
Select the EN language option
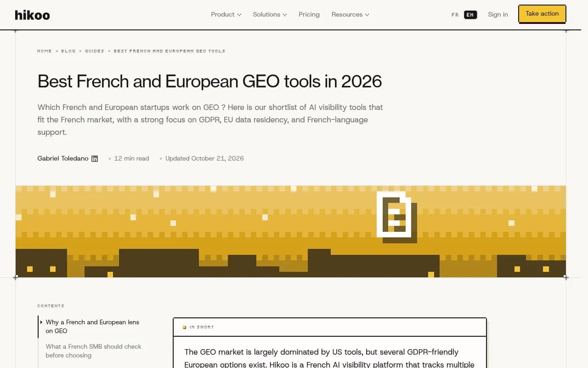tap(470, 15)
